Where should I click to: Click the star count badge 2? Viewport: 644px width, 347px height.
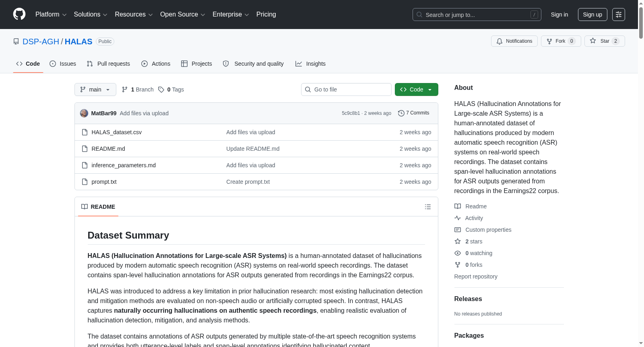pyautogui.click(x=615, y=41)
